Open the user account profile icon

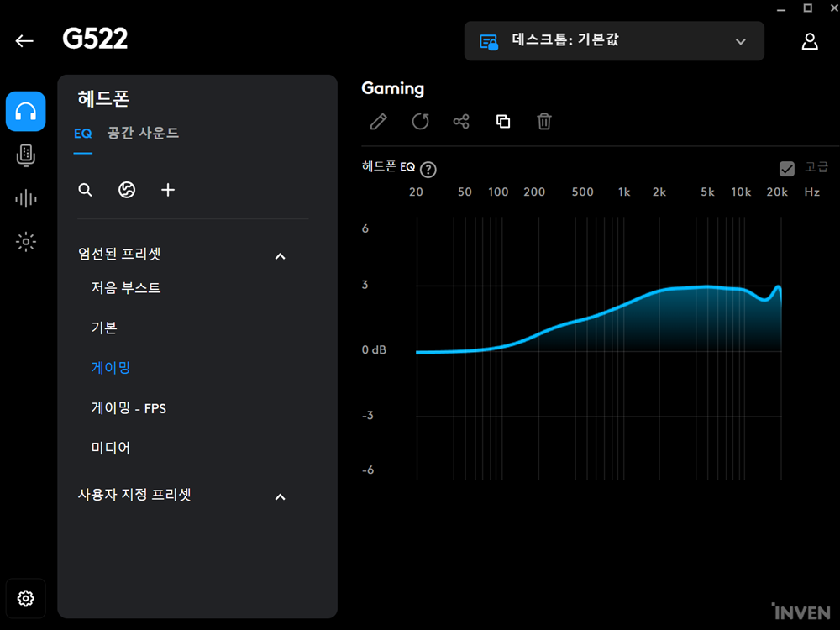810,41
